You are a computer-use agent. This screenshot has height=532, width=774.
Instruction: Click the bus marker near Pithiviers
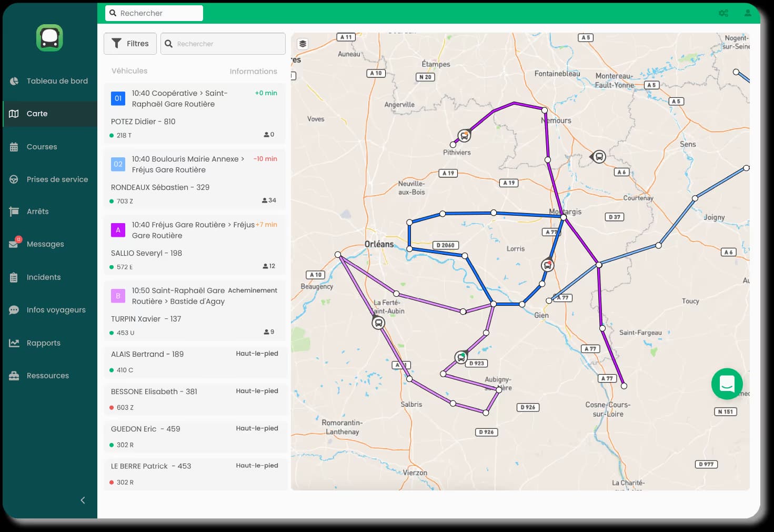464,136
